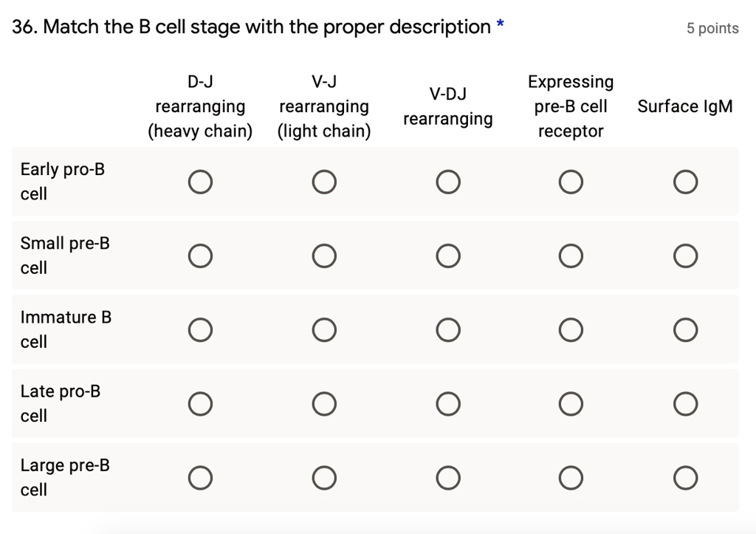
Task: Select pre-B cell receptor for Immature B cell
Action: coord(570,329)
